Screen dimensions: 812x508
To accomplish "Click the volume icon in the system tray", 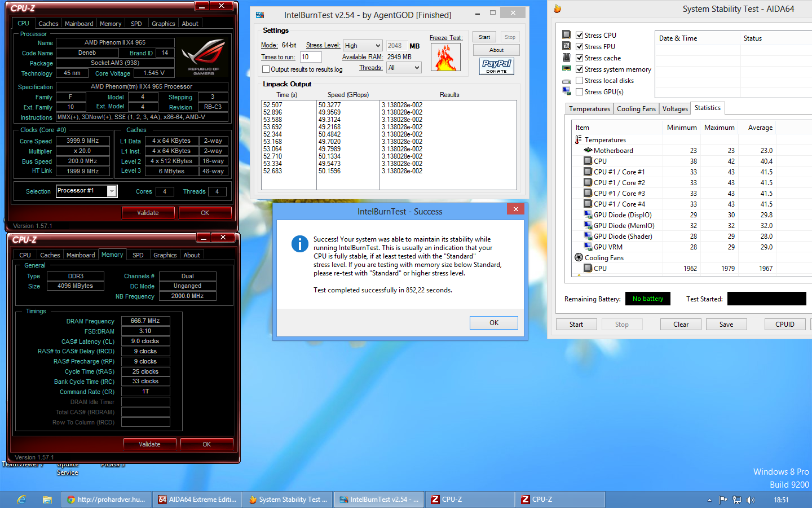I will tap(751, 500).
